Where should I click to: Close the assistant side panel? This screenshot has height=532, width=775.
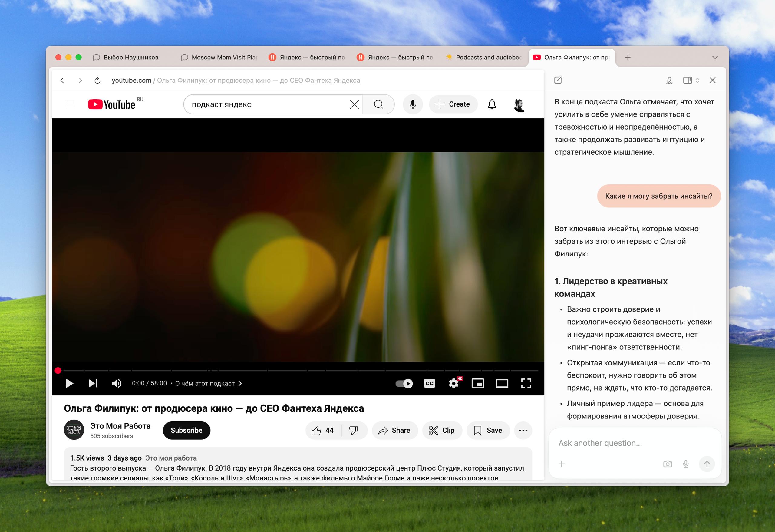point(712,80)
